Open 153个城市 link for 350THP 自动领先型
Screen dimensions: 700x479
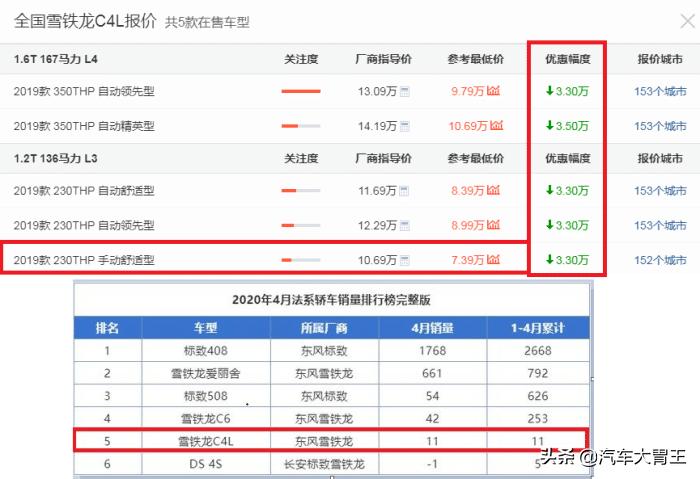(660, 92)
